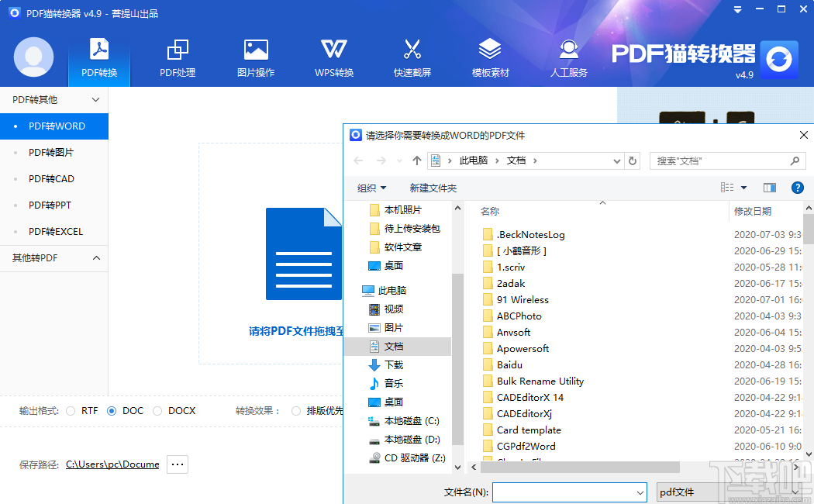Refresh the file dialog folder

[633, 161]
